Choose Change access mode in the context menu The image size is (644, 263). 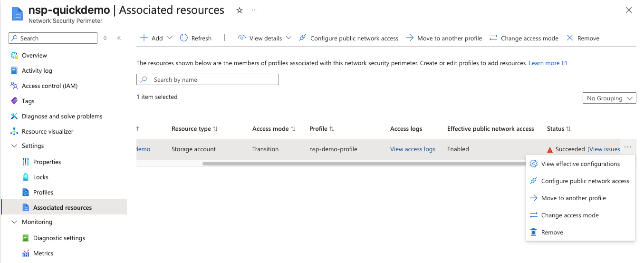click(580, 215)
